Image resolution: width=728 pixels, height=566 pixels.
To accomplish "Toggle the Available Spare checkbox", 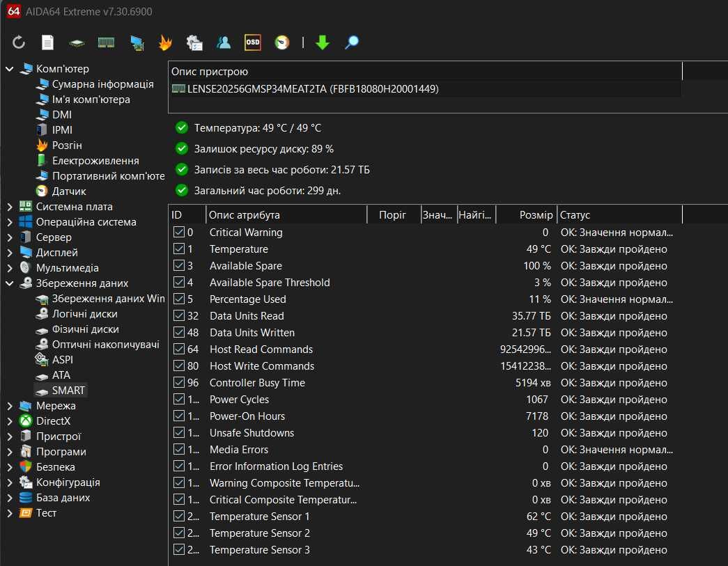I will point(179,265).
